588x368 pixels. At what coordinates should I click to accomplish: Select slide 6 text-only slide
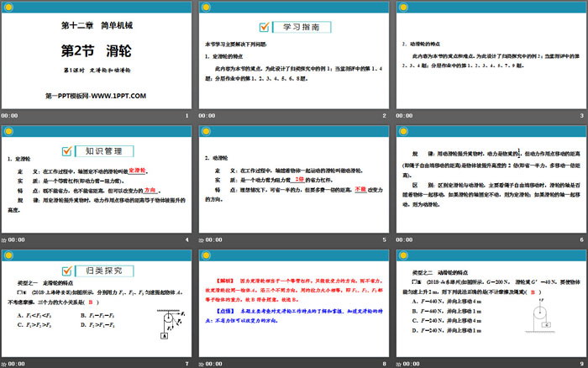[x=491, y=179]
